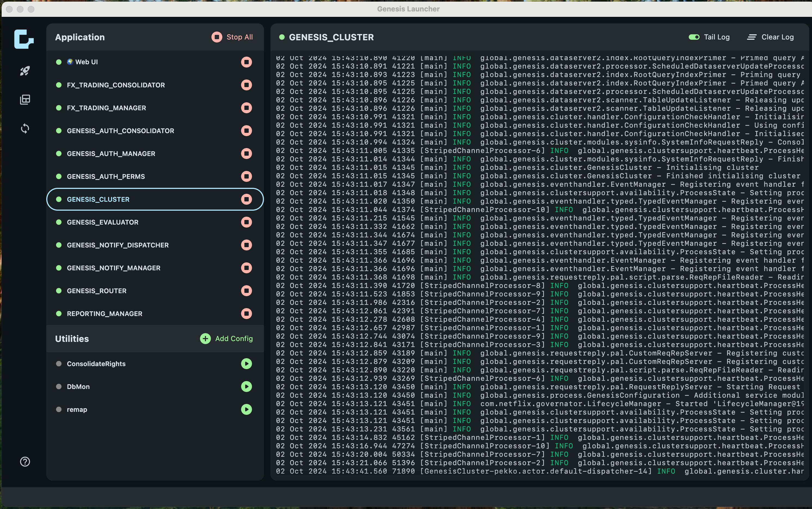Stop GENESIS_NOTIFY_MANAGER process
This screenshot has height=509, width=812.
coord(246,268)
